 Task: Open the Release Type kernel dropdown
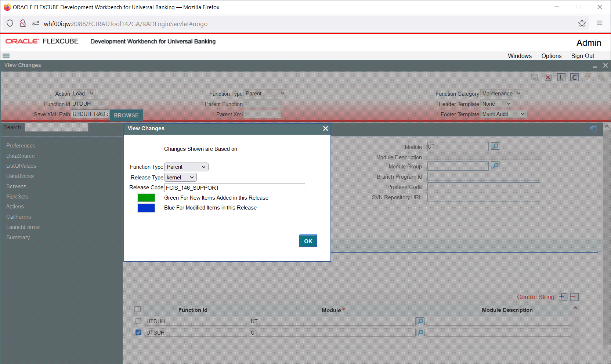(180, 178)
